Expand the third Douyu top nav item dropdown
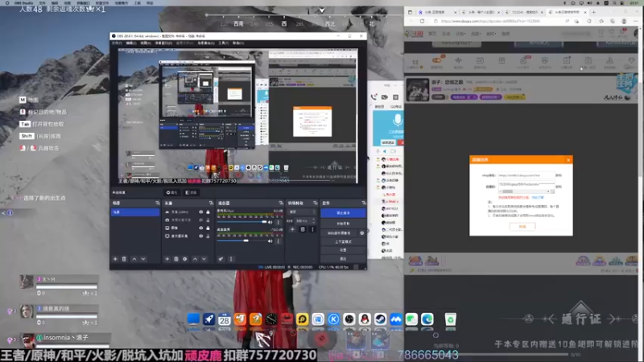 coord(460,34)
